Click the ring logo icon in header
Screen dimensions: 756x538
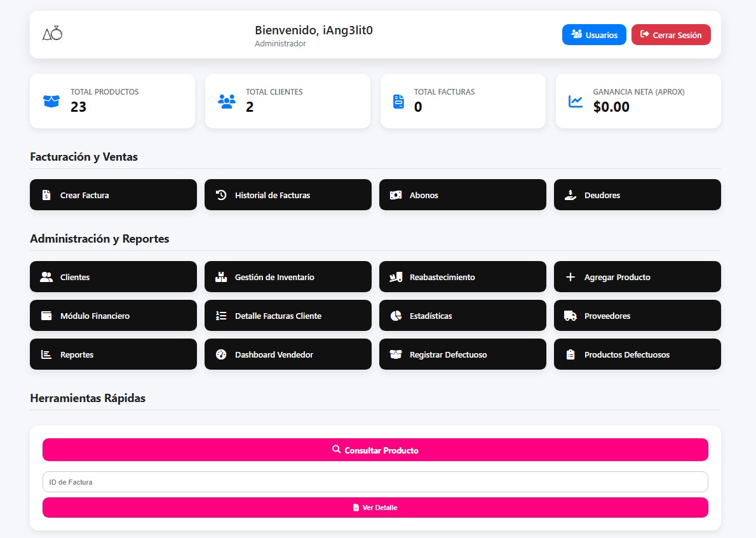52,34
